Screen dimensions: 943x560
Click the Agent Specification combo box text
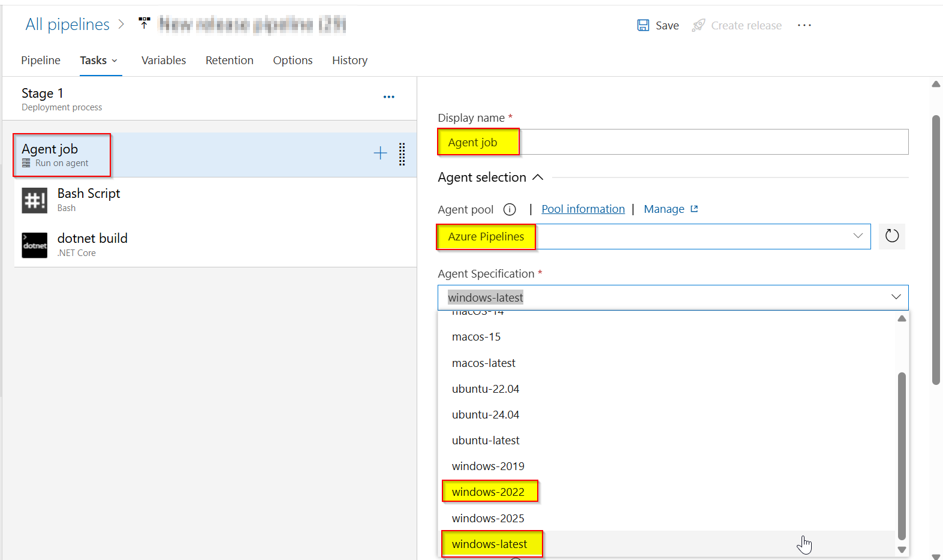tap(486, 297)
